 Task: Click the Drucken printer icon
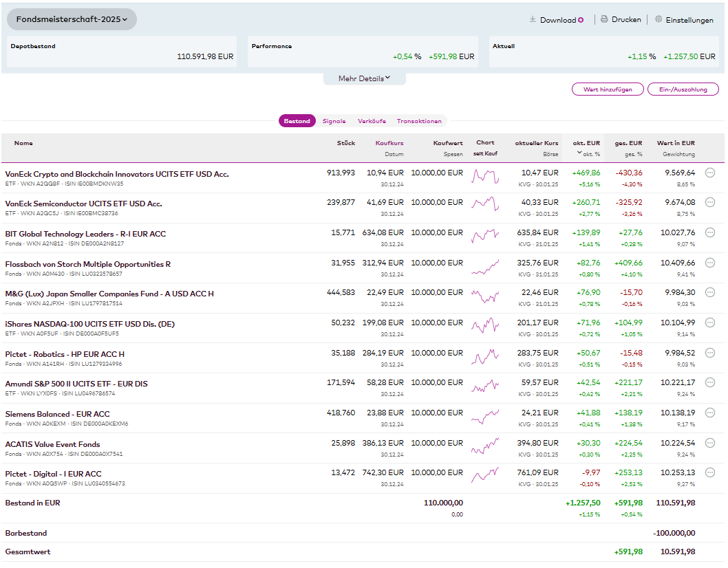(x=604, y=19)
